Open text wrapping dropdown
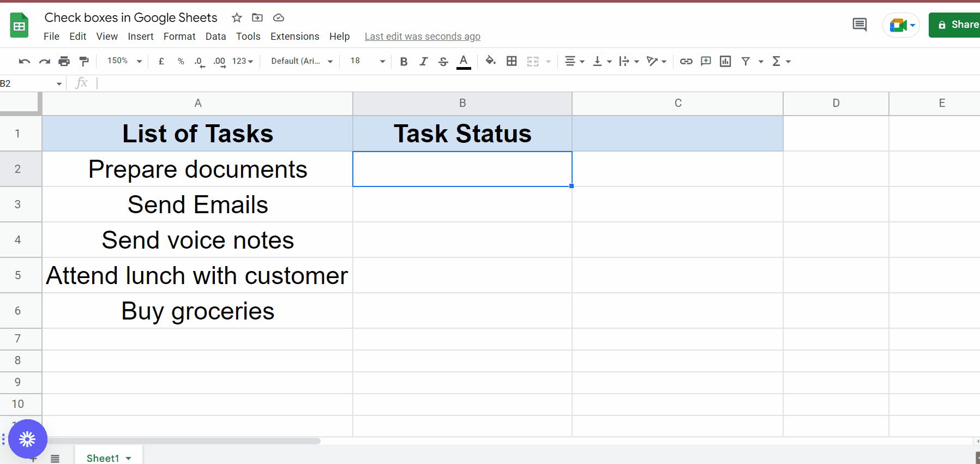The image size is (980, 464). pyautogui.click(x=629, y=61)
